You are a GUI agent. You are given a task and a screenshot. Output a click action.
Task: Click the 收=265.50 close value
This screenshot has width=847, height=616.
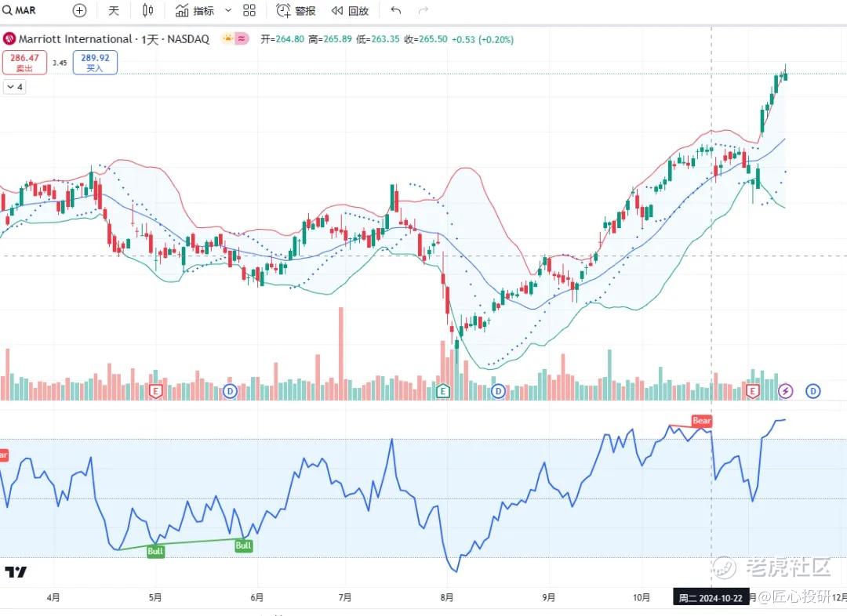click(x=426, y=39)
